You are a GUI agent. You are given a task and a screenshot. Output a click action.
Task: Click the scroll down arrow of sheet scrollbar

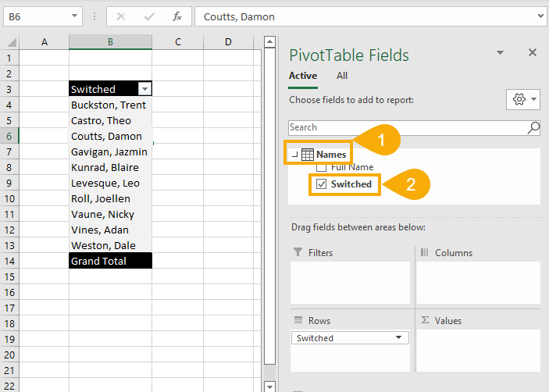coord(269,387)
